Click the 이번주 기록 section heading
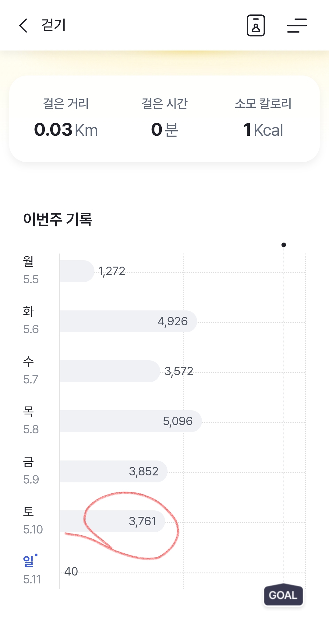Screen dimensions: 329x644 pos(58,219)
